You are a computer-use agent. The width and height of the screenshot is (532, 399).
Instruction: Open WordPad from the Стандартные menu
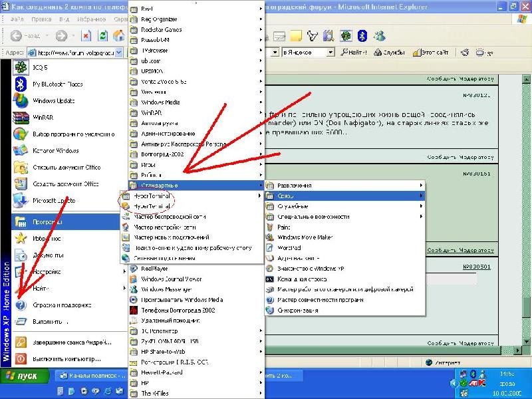(345, 247)
